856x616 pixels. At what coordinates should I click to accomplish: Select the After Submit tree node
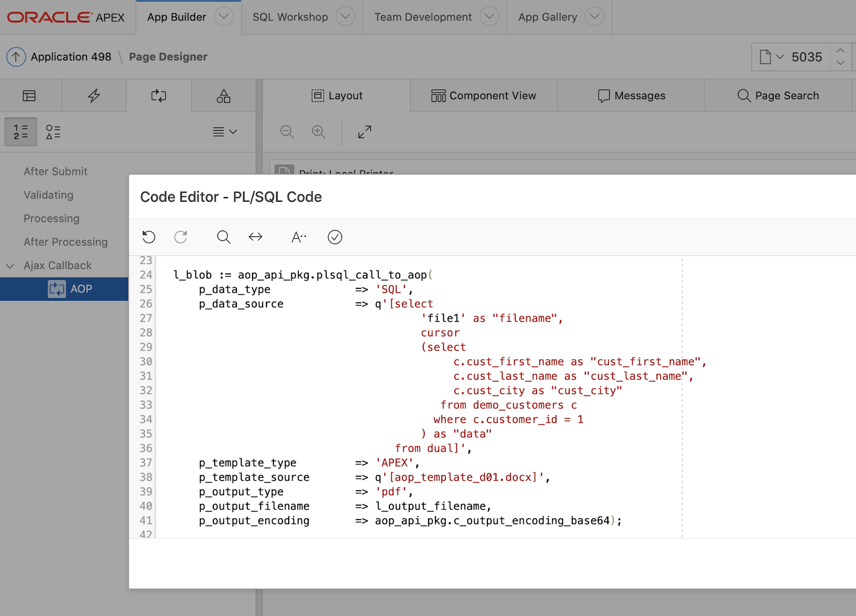point(56,171)
